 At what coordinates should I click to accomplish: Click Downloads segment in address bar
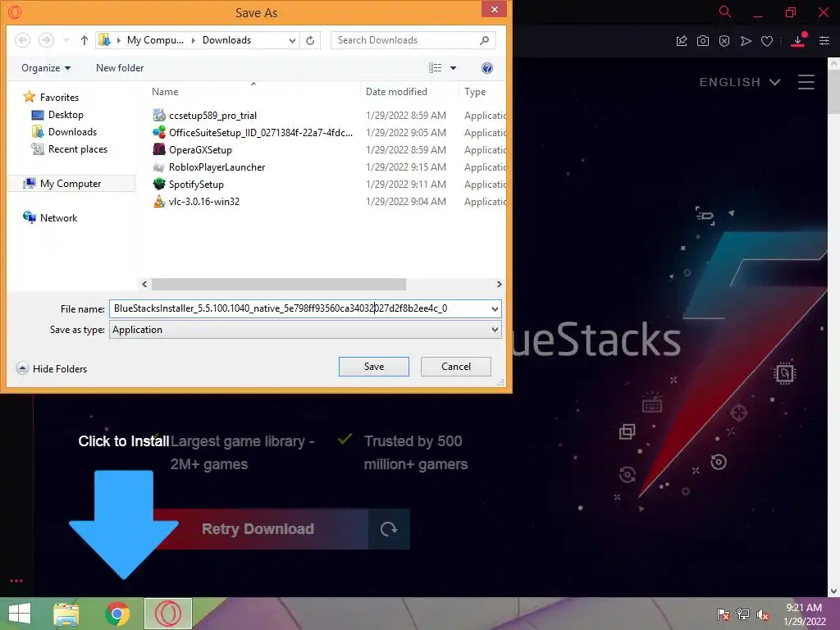(226, 40)
